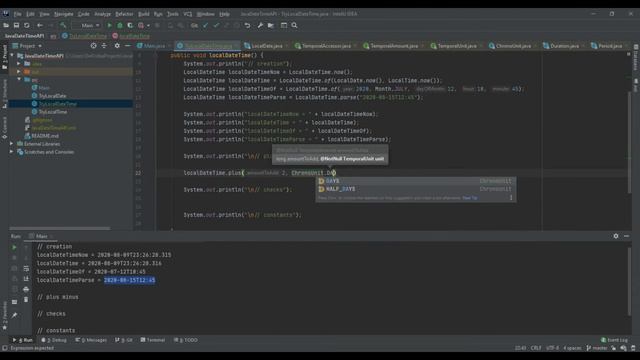Switch to TemporalUnit.java editor tab
The height and width of the screenshot is (360, 640).
pos(456,46)
